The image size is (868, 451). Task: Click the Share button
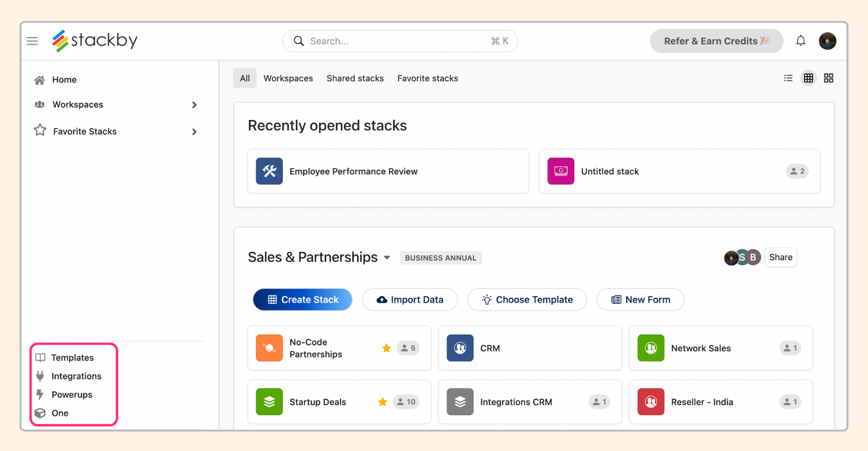point(781,257)
